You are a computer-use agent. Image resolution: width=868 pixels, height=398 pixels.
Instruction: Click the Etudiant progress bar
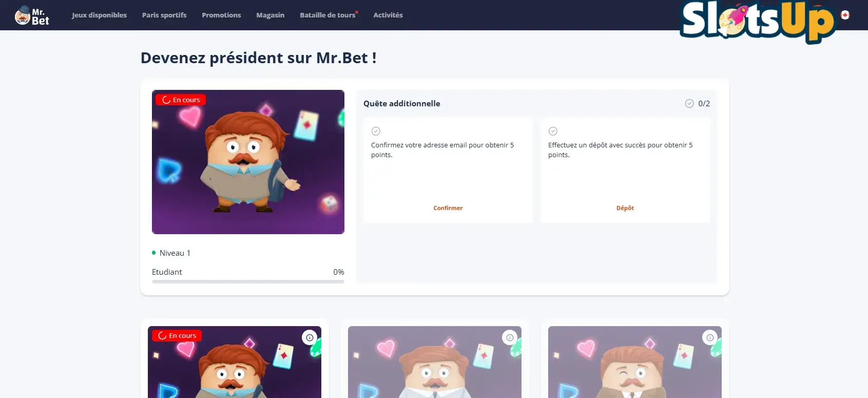(x=248, y=281)
